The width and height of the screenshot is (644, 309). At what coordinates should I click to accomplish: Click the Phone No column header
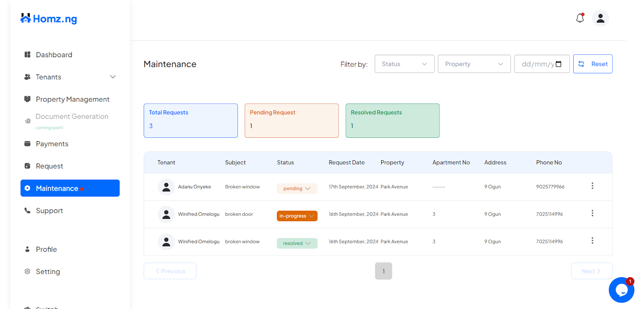tap(549, 162)
